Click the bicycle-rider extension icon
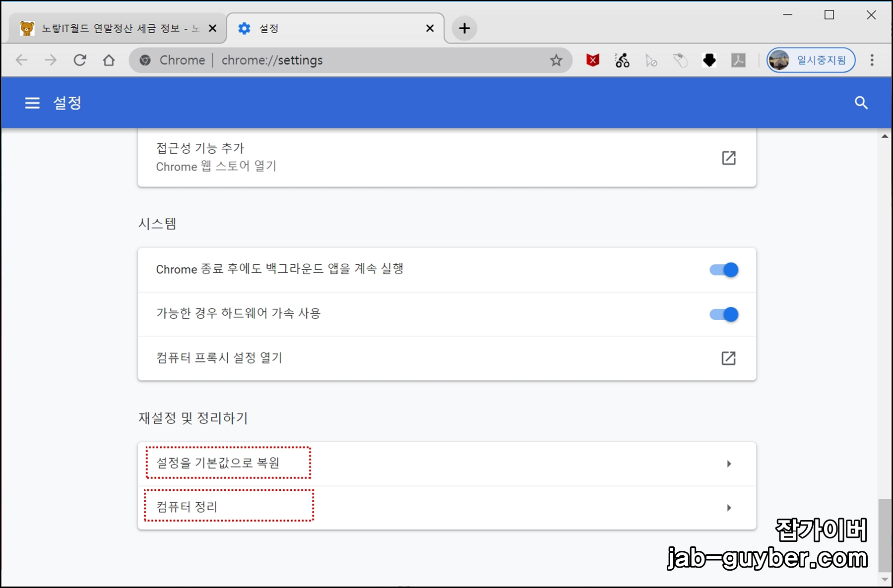 point(621,60)
